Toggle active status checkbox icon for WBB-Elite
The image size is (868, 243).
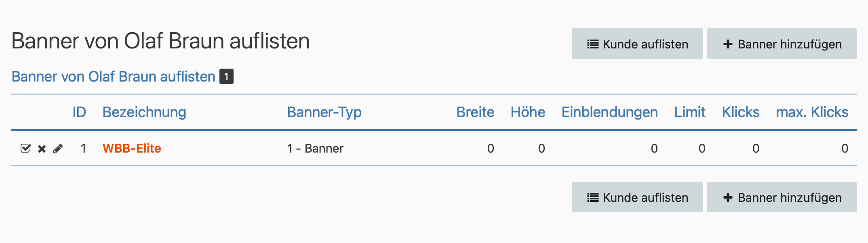click(x=25, y=149)
